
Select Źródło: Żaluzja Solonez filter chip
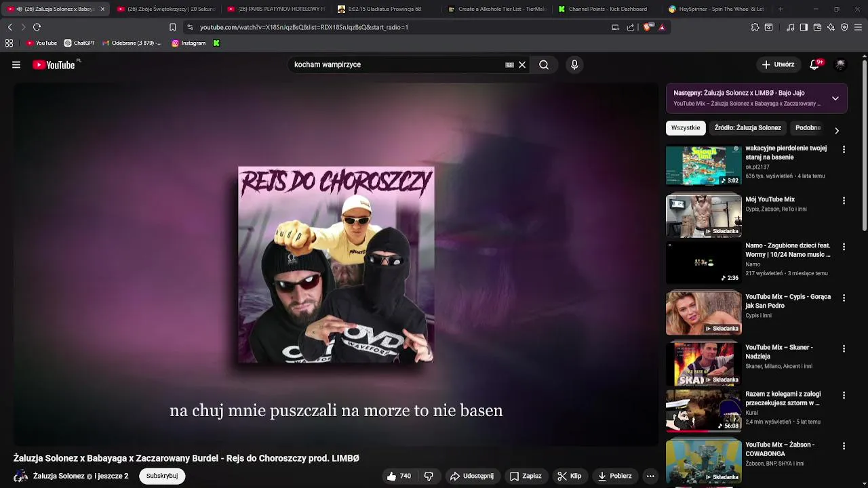[x=747, y=128]
